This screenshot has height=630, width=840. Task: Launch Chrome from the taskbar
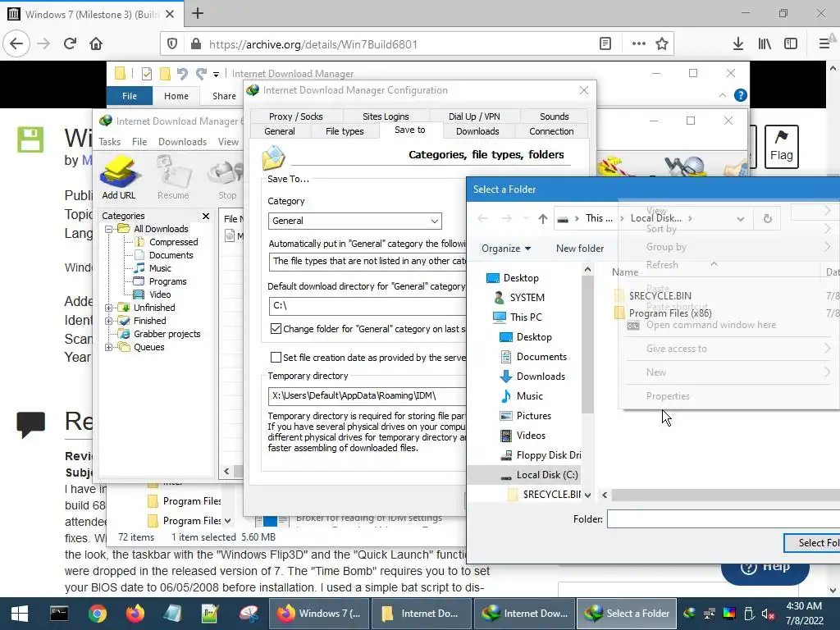pos(97,614)
